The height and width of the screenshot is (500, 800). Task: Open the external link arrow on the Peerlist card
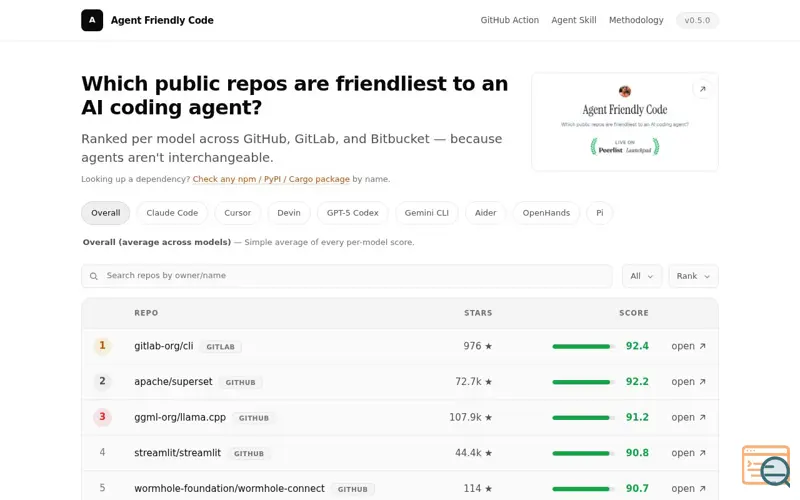(x=703, y=89)
